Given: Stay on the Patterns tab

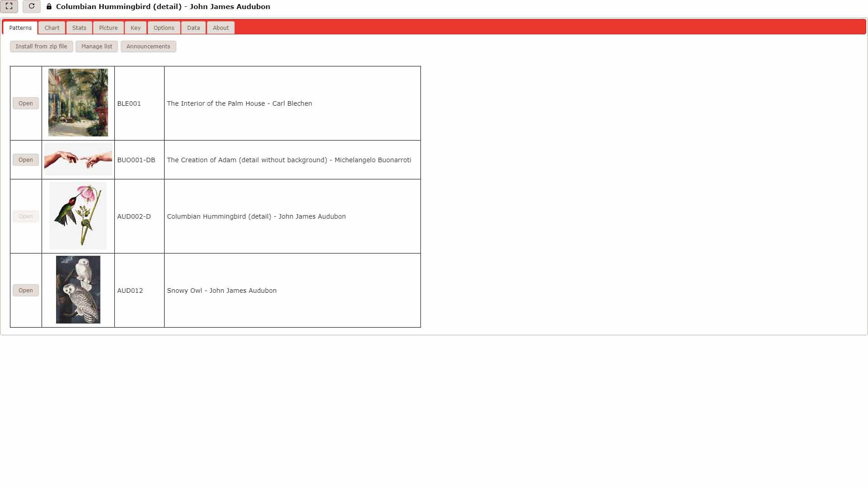Looking at the screenshot, I should pyautogui.click(x=19, y=28).
